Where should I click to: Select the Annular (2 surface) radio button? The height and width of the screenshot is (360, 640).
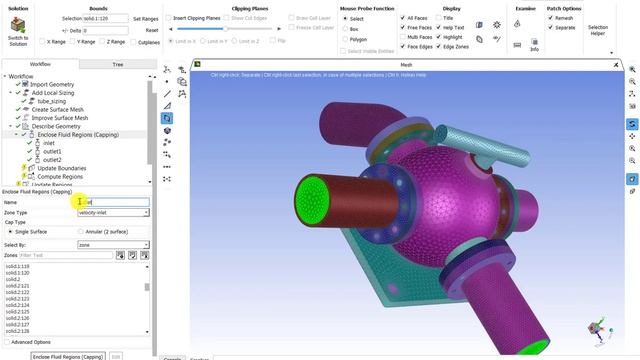pos(81,231)
